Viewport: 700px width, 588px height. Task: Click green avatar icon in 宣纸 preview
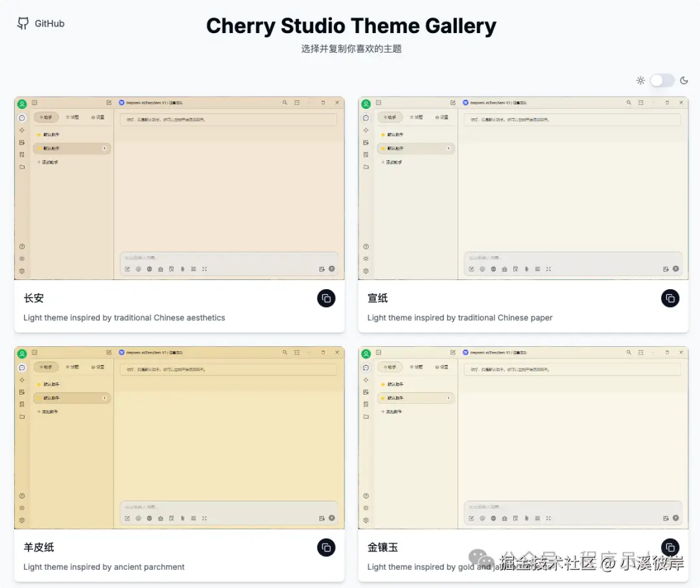pos(366,104)
